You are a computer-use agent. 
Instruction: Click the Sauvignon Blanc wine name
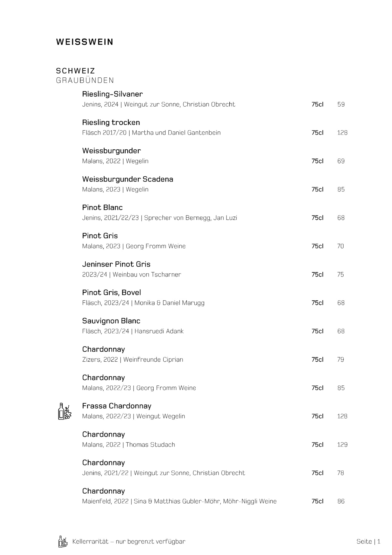(x=111, y=321)
